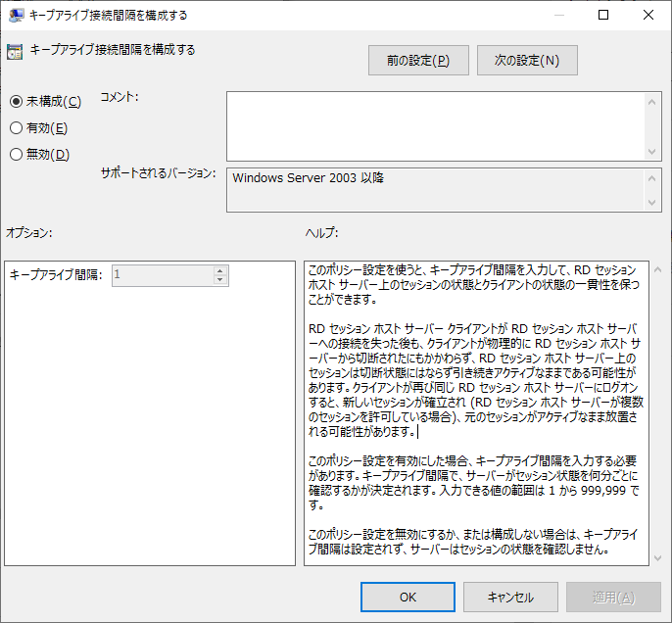The width and height of the screenshot is (672, 623).
Task: Click the ヘルプ label
Action: tap(322, 233)
